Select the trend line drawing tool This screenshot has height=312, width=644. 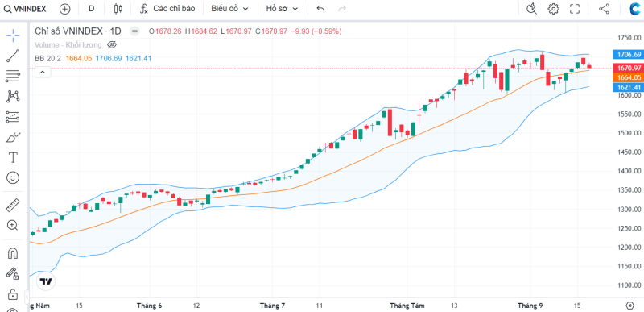[13, 56]
